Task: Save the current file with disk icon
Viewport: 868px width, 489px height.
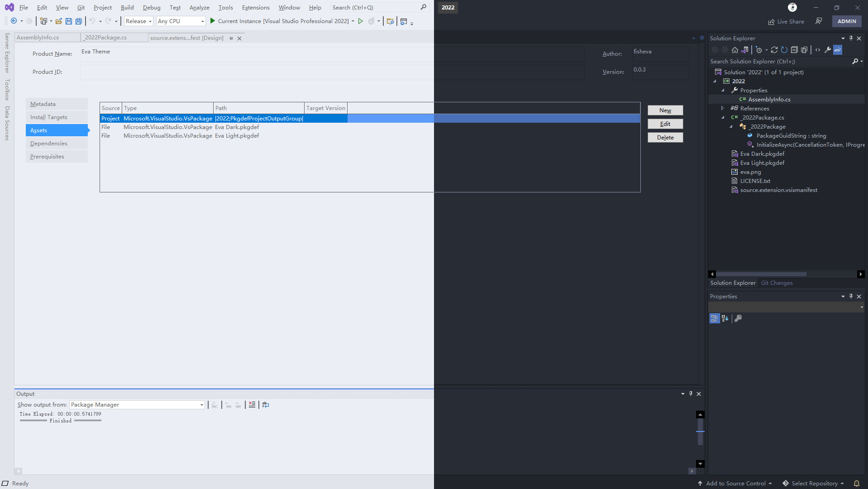Action: 69,21
